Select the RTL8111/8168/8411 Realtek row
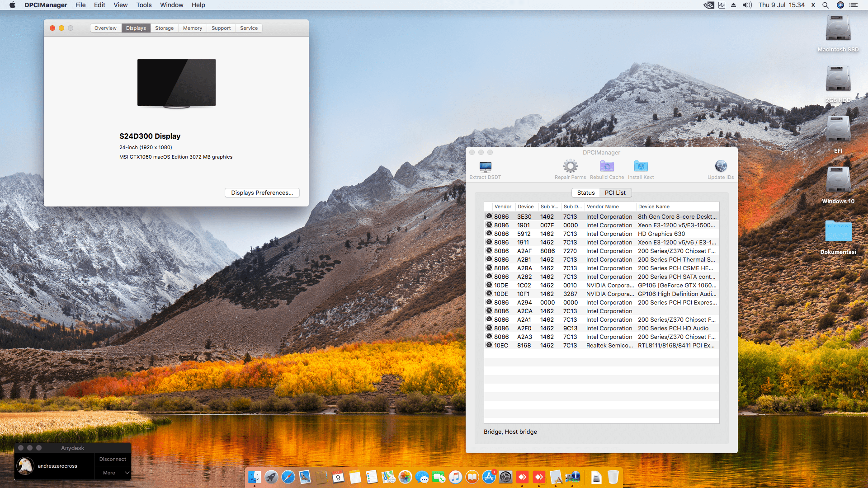 click(x=601, y=345)
